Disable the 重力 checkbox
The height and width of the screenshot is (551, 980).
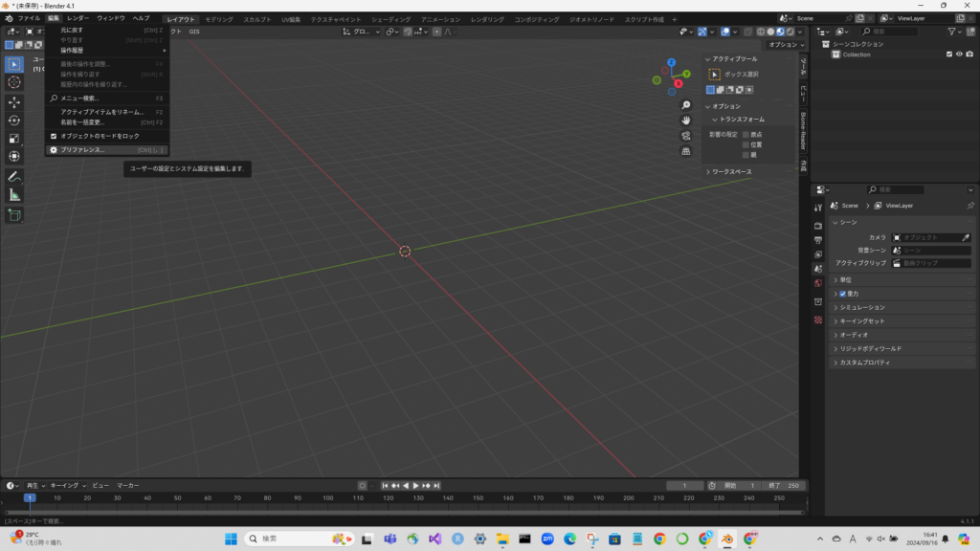(x=843, y=294)
